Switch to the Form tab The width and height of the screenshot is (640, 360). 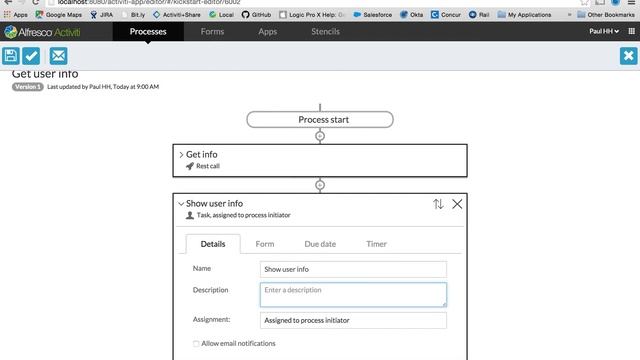point(265,244)
